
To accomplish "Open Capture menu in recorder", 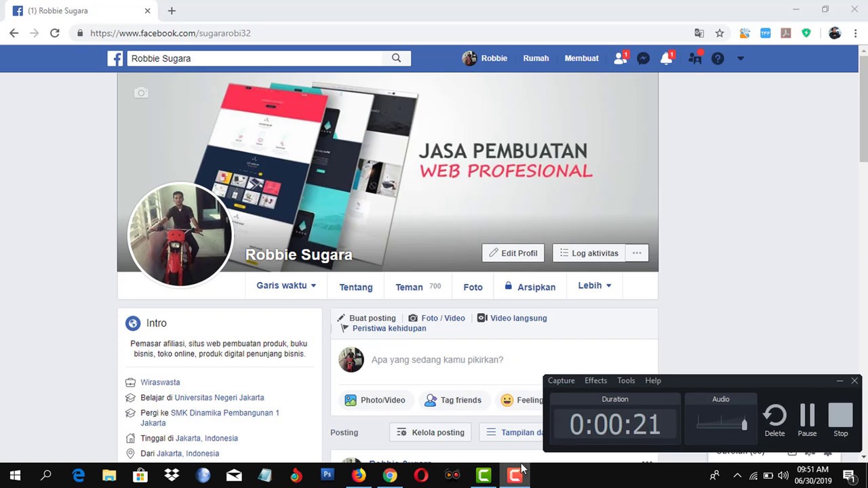I will point(561,380).
